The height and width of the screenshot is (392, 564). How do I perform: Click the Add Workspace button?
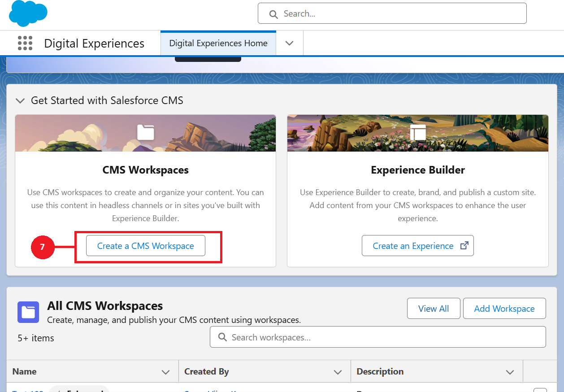point(504,309)
